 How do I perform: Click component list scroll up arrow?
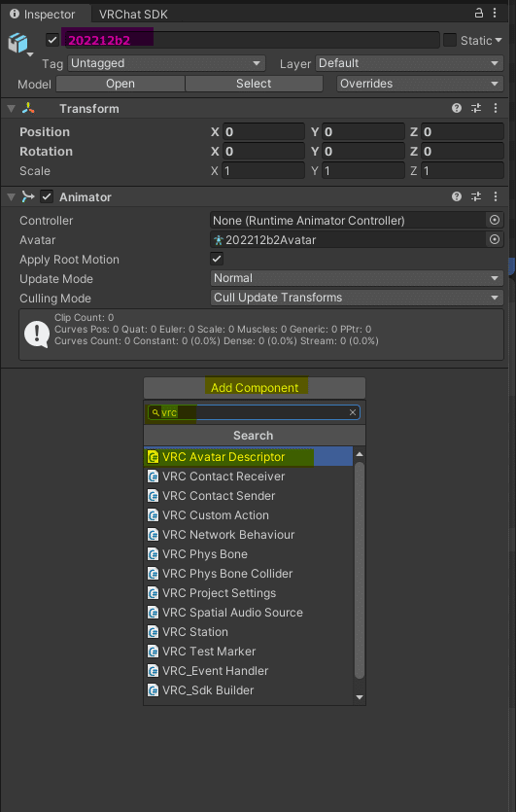coord(360,454)
